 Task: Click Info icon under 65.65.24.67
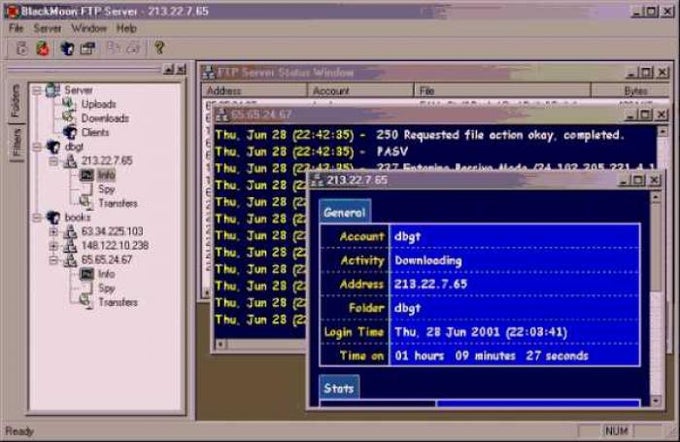86,274
